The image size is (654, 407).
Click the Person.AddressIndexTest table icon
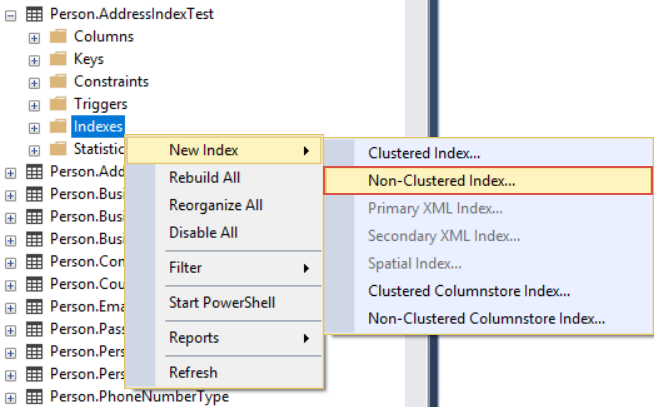click(x=34, y=15)
